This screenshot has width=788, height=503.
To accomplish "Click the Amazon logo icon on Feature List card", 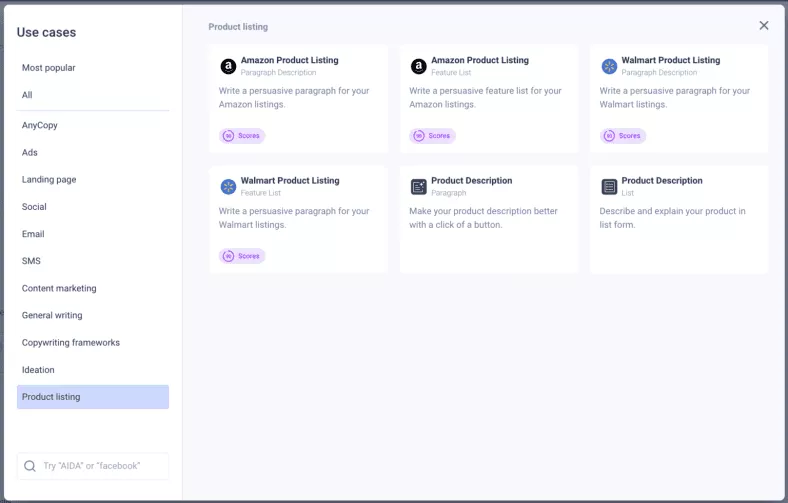I will coord(419,66).
